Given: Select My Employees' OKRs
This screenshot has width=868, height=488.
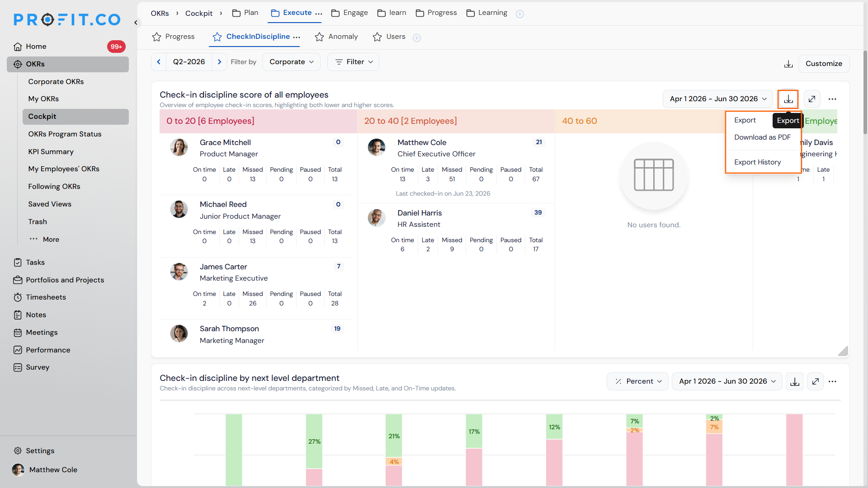Looking at the screenshot, I should 64,169.
